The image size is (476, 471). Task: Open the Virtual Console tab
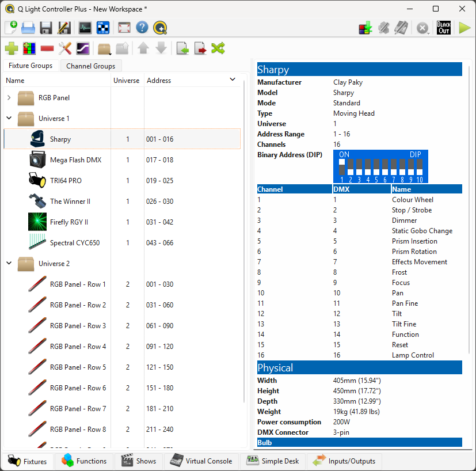pos(201,461)
